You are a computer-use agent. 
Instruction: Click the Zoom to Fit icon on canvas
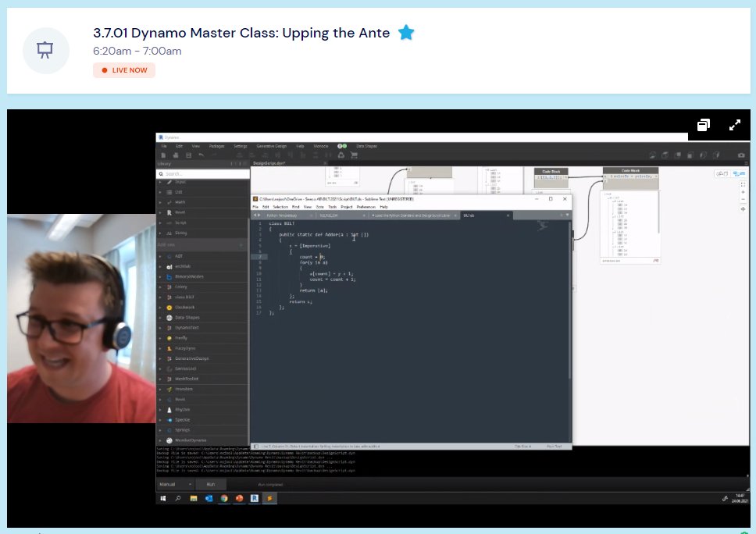(743, 184)
